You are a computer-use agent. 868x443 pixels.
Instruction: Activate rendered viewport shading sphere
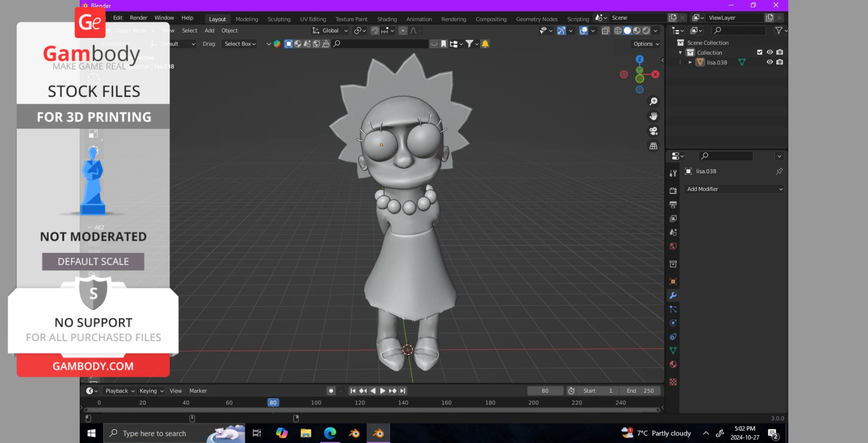[646, 31]
